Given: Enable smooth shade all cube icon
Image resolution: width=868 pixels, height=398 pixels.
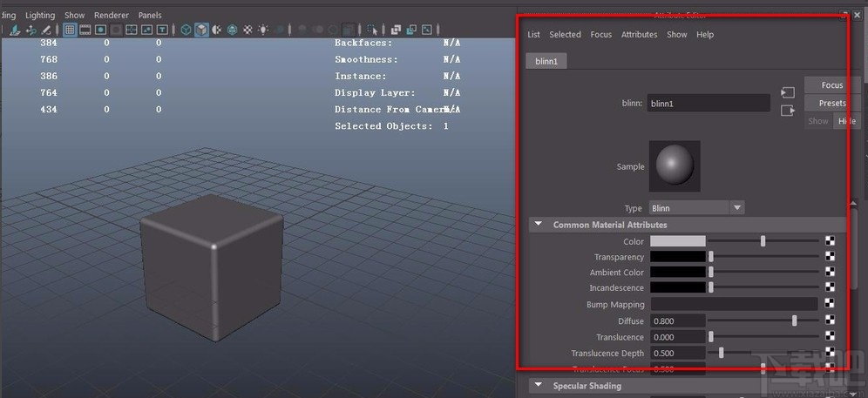Looking at the screenshot, I should point(201,30).
